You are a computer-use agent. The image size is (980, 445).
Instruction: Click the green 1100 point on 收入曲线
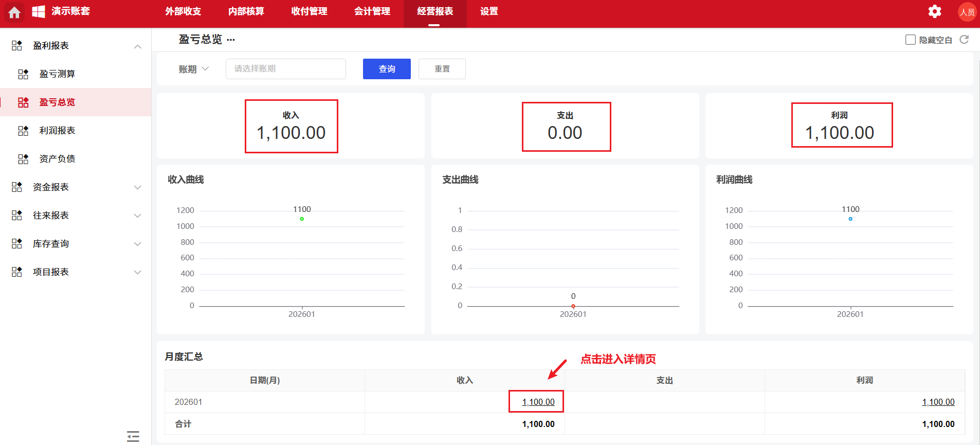point(302,219)
